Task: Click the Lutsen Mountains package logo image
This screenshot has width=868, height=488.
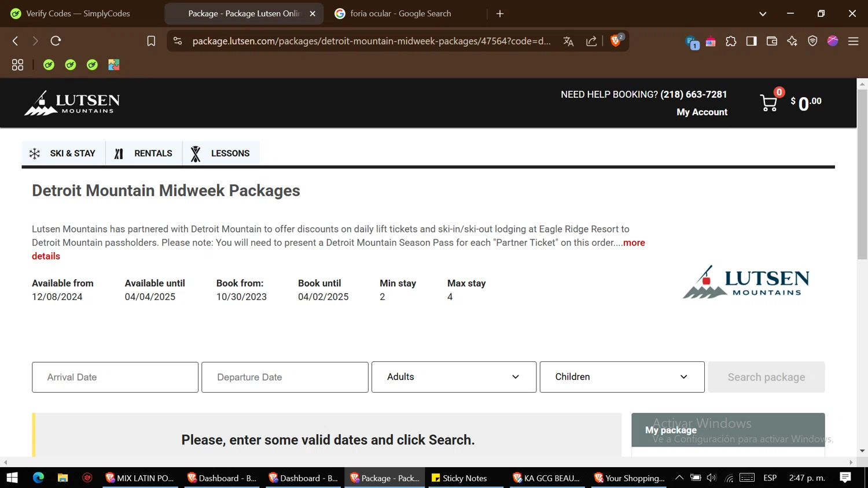Action: 746,282
